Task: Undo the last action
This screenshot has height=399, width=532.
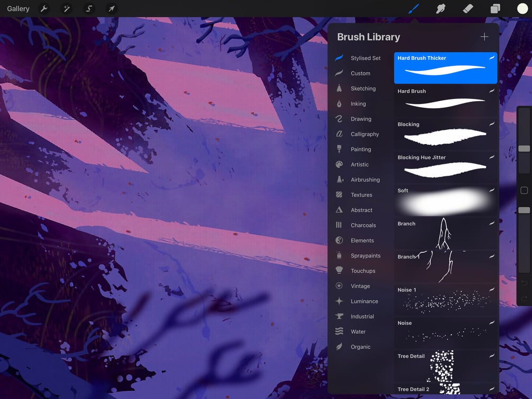Action: pyautogui.click(x=524, y=283)
